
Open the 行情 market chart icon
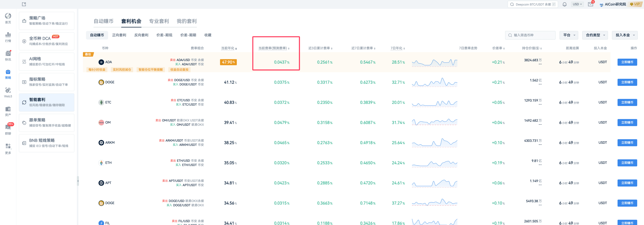click(x=8, y=35)
